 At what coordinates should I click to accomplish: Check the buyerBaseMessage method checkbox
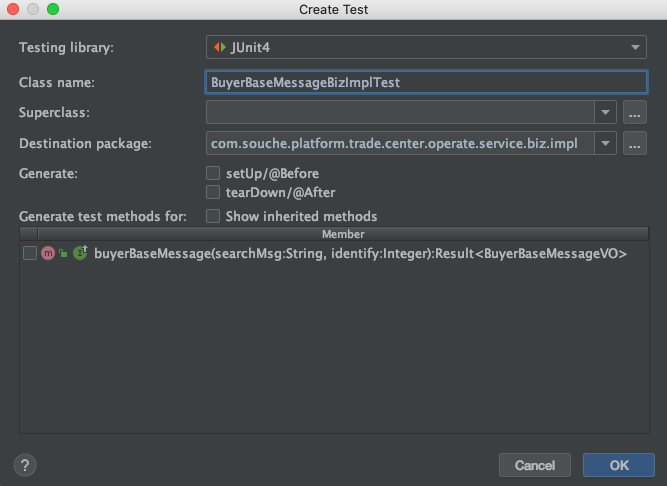[x=30, y=254]
